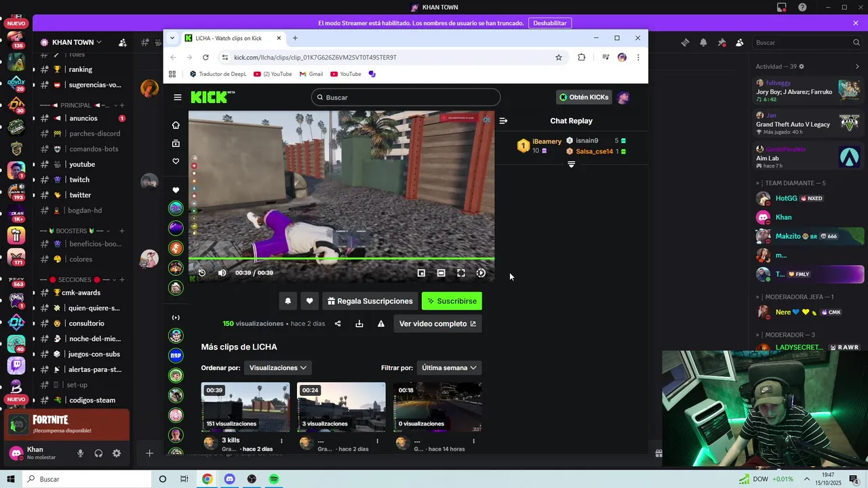Open the Última semana filter dropdown
The width and height of the screenshot is (868, 488).
[x=450, y=367]
